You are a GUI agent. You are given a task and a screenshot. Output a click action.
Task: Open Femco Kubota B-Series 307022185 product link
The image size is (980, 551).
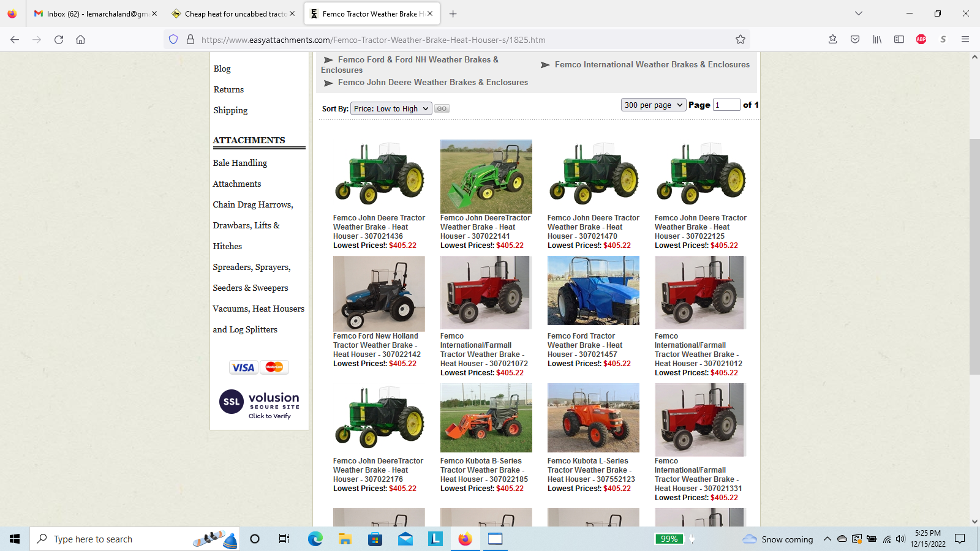[x=484, y=470]
